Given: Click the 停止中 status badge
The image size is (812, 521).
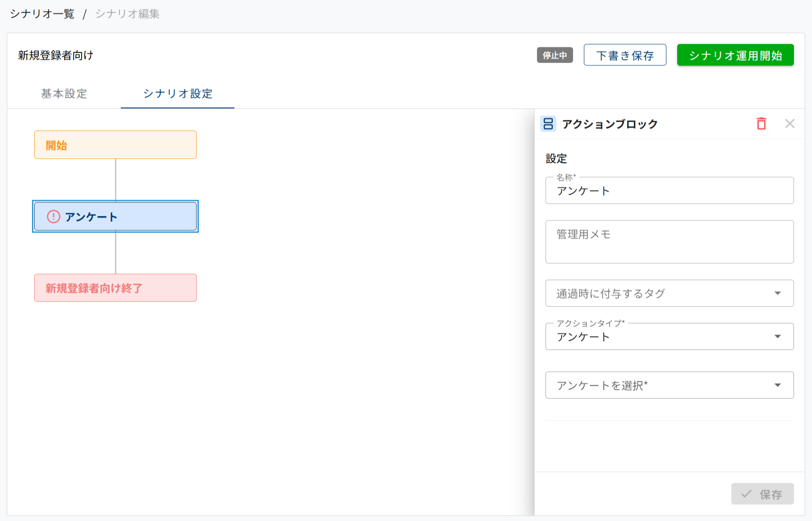Looking at the screenshot, I should coord(555,55).
